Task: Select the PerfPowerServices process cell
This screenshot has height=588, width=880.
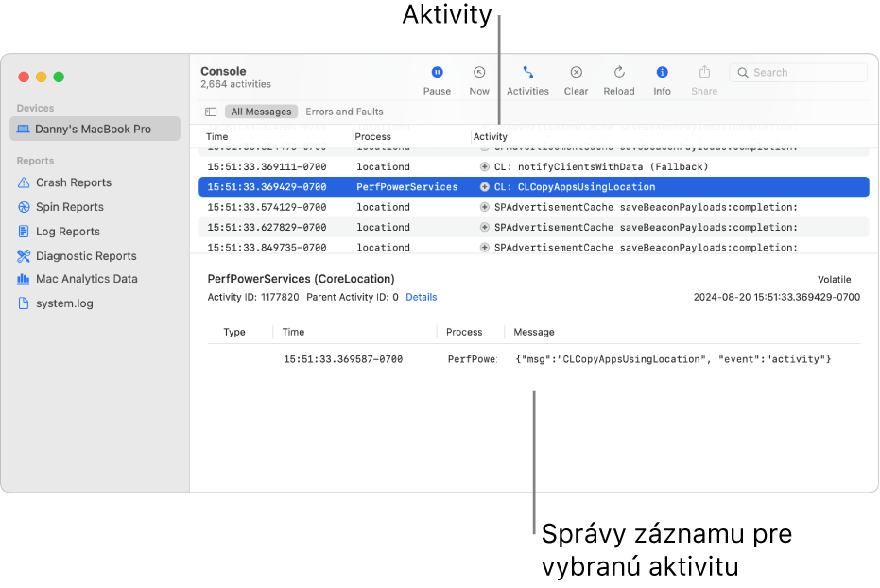Action: (406, 187)
